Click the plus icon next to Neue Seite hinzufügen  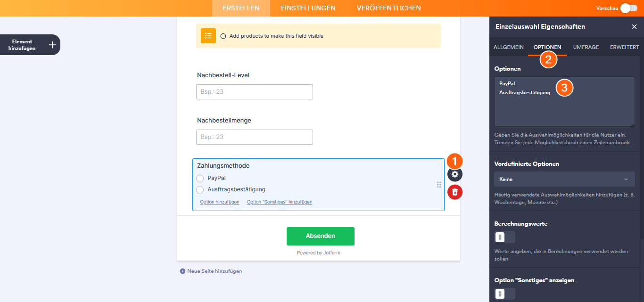182,271
